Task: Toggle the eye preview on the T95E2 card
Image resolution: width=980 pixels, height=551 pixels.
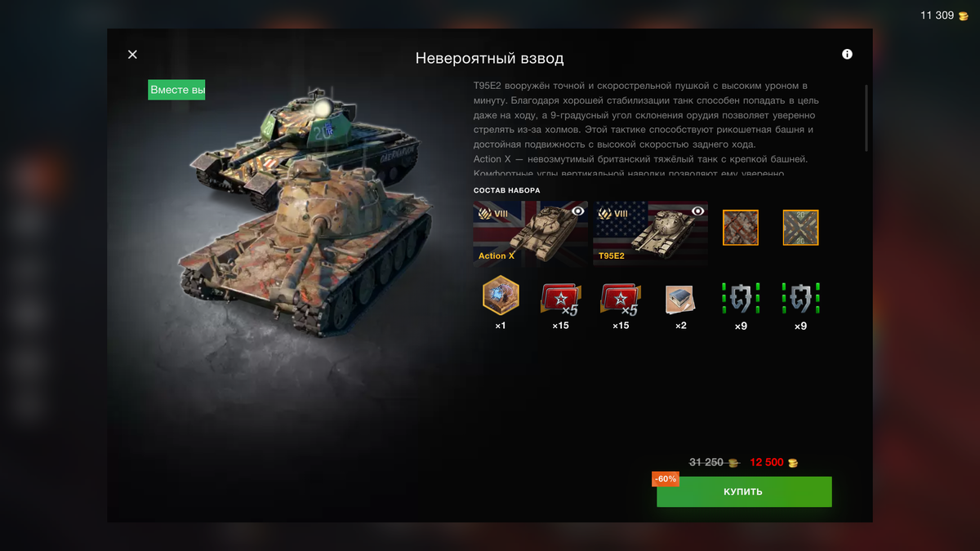Action: (698, 211)
